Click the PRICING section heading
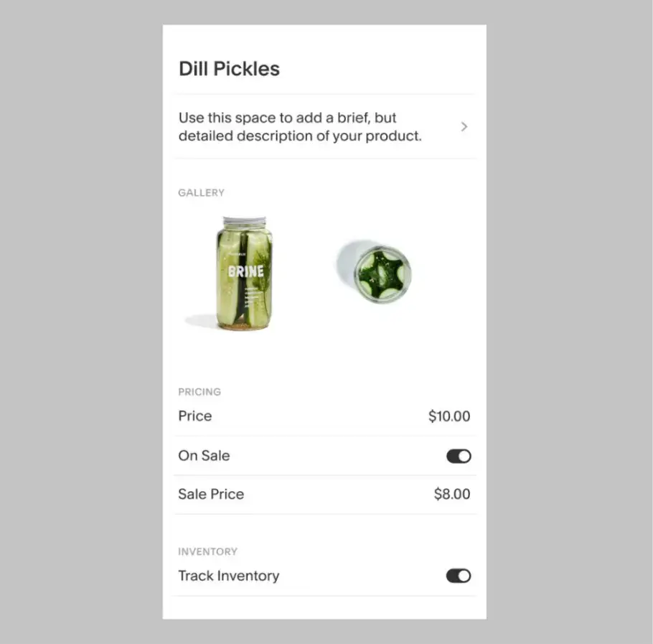Viewport: 653px width, 644px height. pyautogui.click(x=199, y=391)
